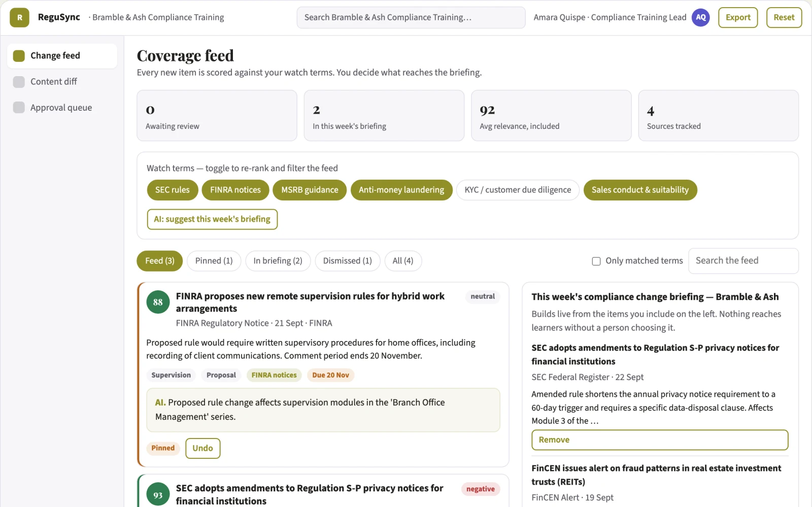The width and height of the screenshot is (812, 507).
Task: Click the Supervision tag
Action: pos(171,375)
